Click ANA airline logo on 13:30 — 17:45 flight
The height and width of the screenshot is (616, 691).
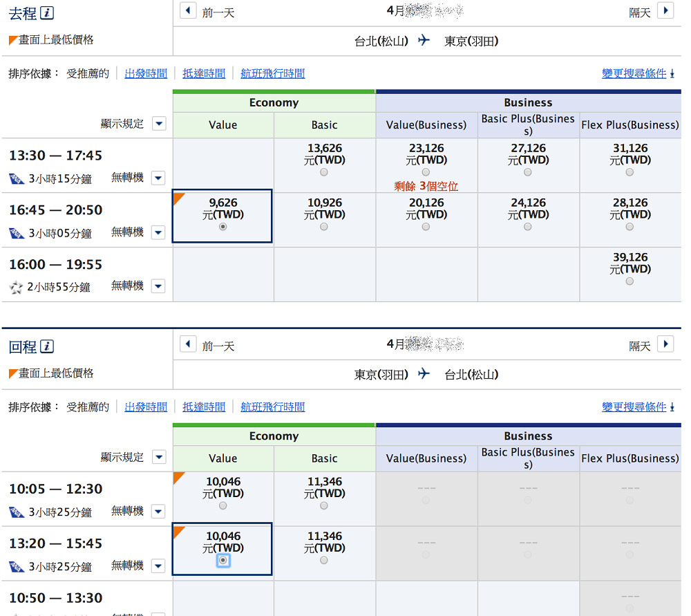(17, 178)
